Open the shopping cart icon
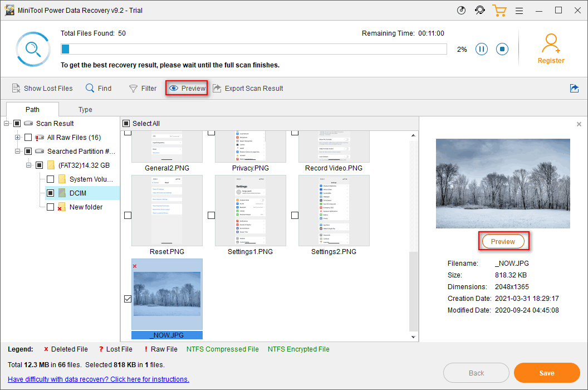The height and width of the screenshot is (390, 588). (x=499, y=11)
